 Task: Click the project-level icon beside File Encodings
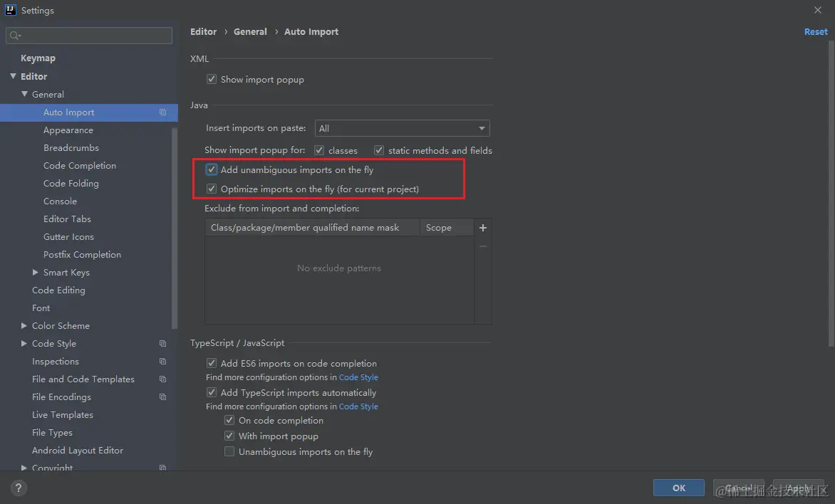click(163, 397)
